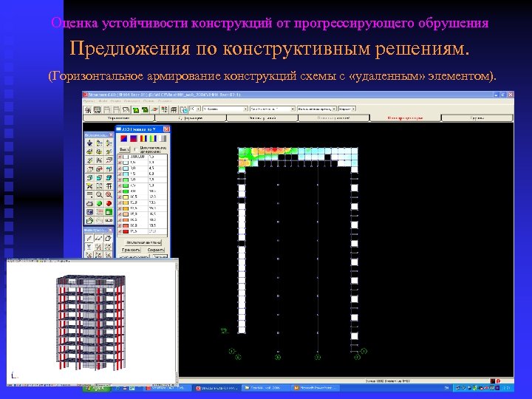Click the red sphere icon in the palette
The width and height of the screenshot is (532, 399).
[109, 203]
